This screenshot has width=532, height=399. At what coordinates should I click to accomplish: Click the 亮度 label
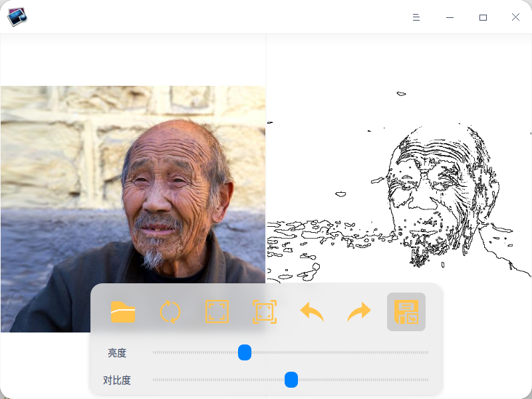117,353
